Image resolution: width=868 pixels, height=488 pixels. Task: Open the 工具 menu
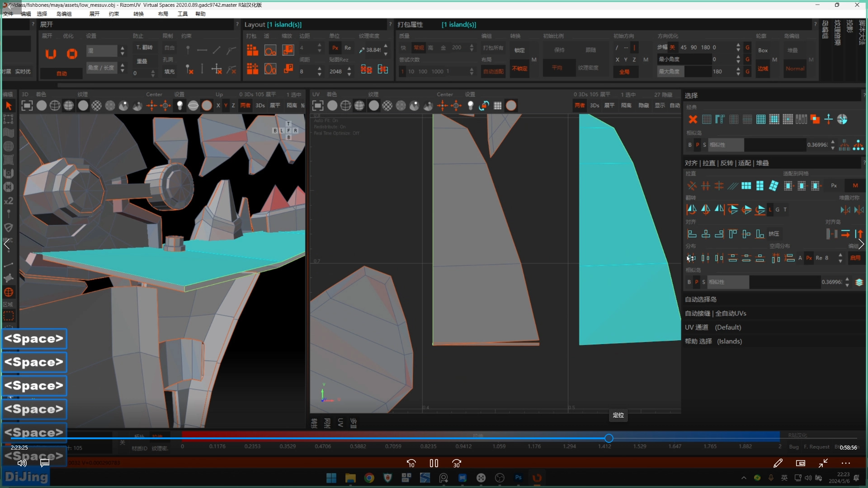(x=183, y=14)
